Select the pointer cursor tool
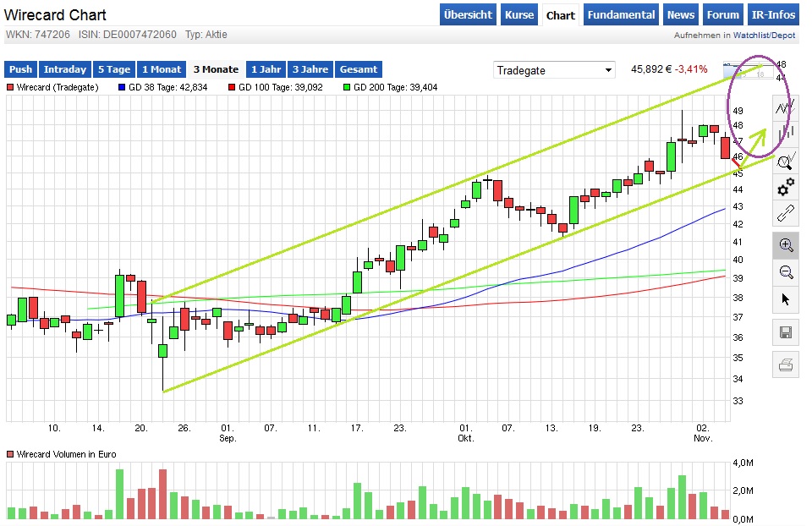 pyautogui.click(x=785, y=299)
